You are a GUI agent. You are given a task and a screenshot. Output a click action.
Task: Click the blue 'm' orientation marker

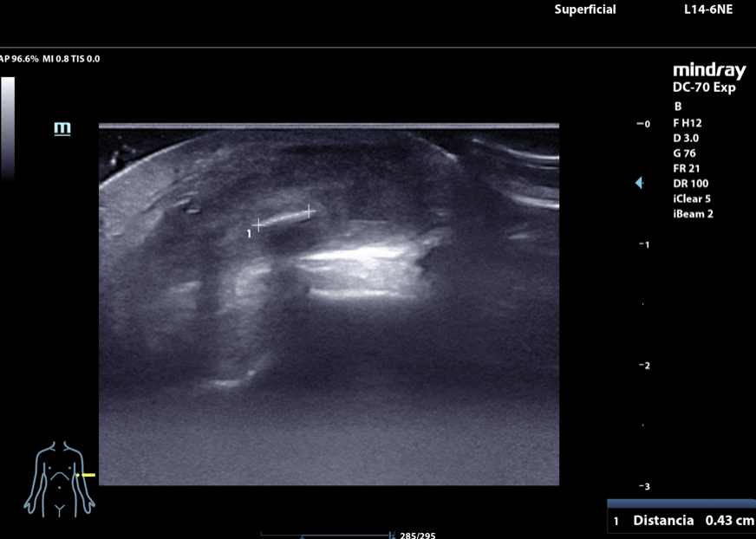(x=62, y=129)
